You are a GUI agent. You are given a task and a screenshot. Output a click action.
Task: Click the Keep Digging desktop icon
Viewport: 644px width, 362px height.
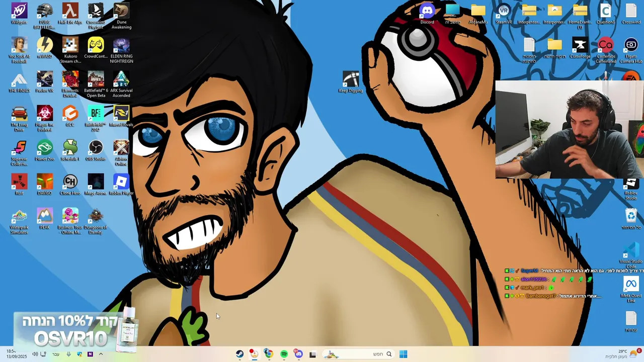coord(351,82)
